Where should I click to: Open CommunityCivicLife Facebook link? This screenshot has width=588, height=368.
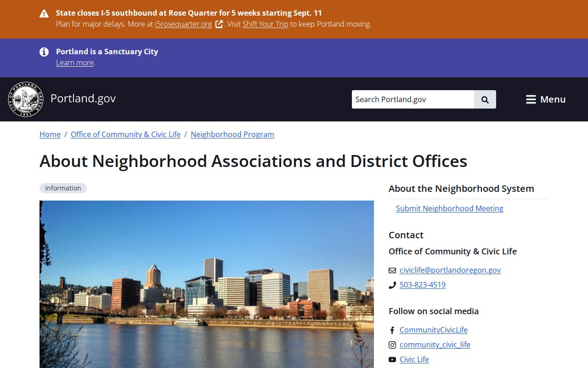(x=434, y=330)
